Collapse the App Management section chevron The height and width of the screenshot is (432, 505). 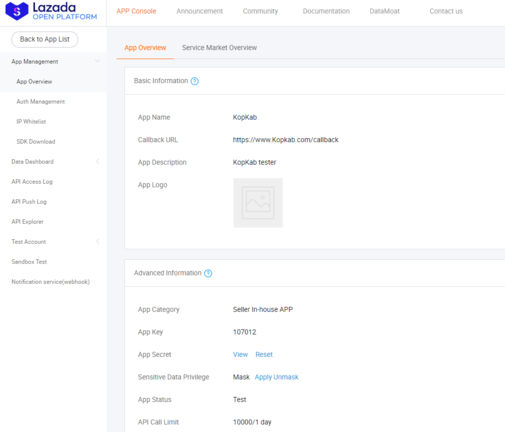tap(97, 61)
